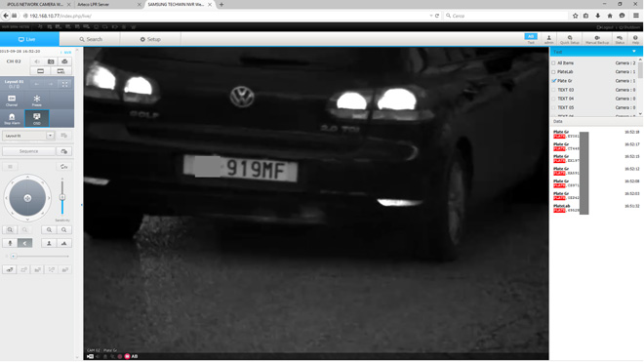This screenshot has height=362, width=644.
Task: Open a new browser tab
Action: point(221,5)
